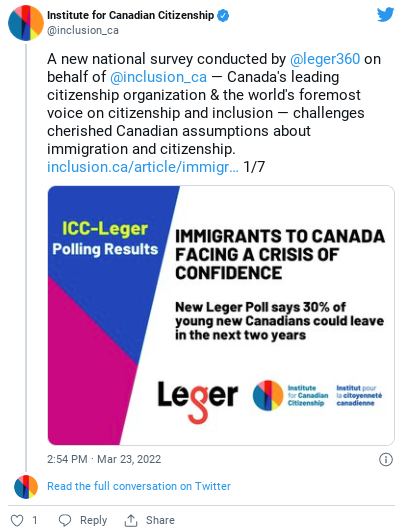The height and width of the screenshot is (531, 401).
Task: Like the tweet with heart icon
Action: click(x=17, y=520)
